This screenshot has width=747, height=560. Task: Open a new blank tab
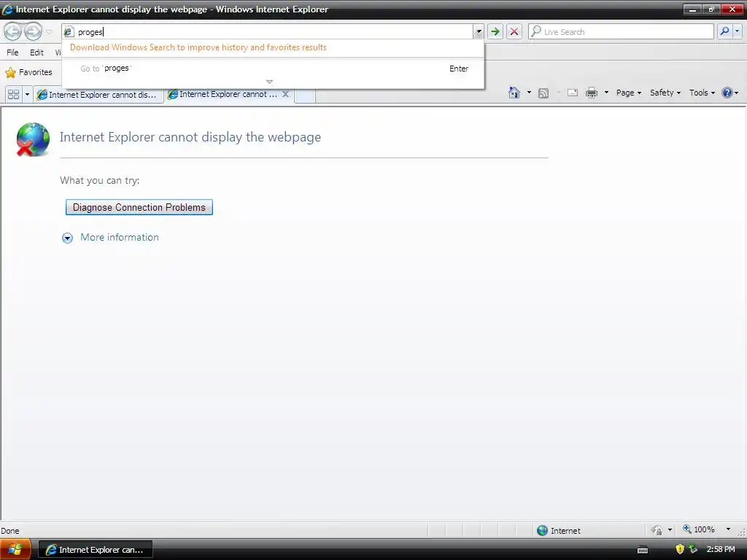tap(305, 95)
